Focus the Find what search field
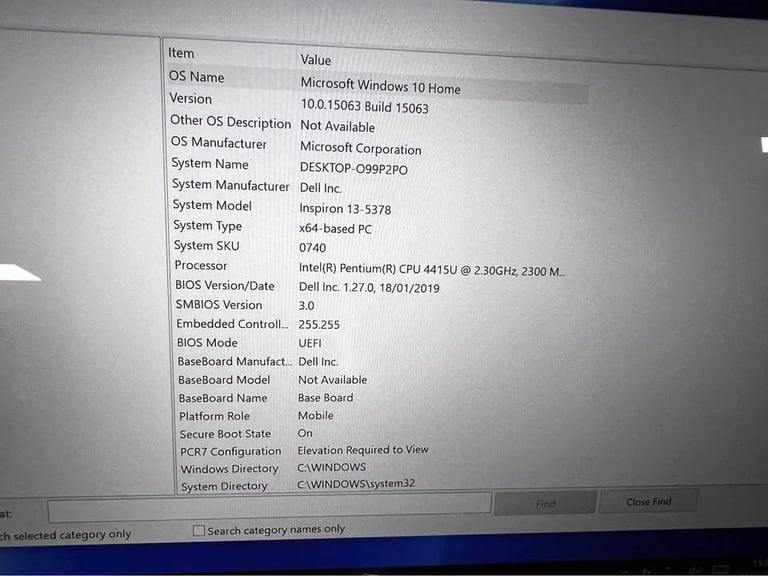768x576 pixels. coord(269,509)
